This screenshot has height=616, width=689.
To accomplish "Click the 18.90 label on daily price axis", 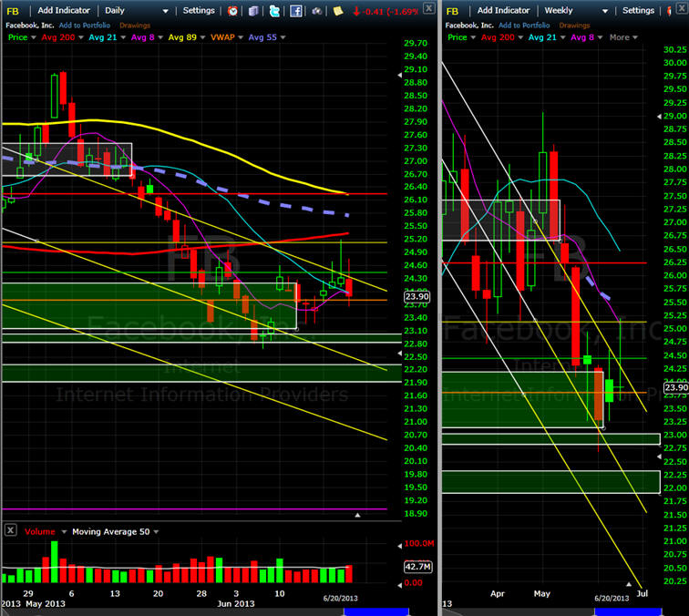I will pos(416,514).
